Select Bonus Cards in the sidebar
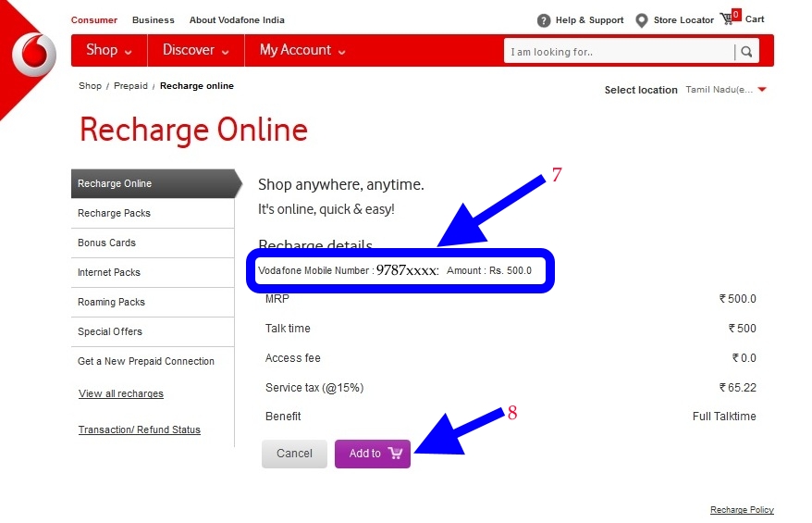Screen dimensions: 812x523 point(153,243)
